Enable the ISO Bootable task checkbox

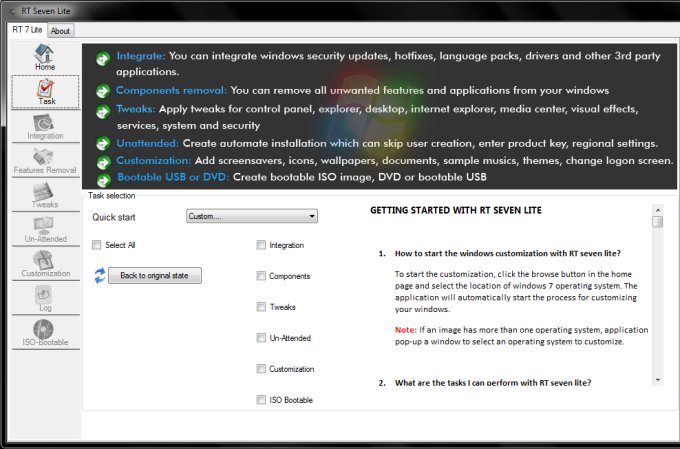coord(261,400)
